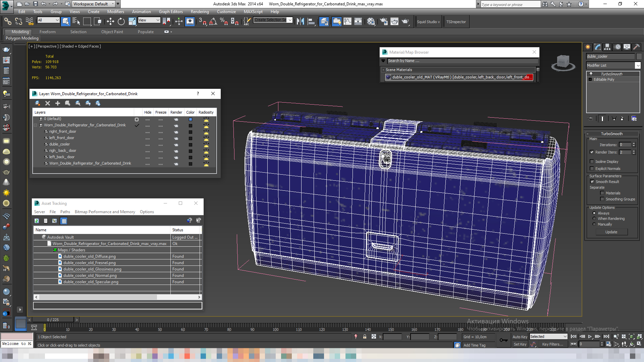Click Create New Layer icon in Layer dialog
This screenshot has height=362, width=644.
[38, 103]
